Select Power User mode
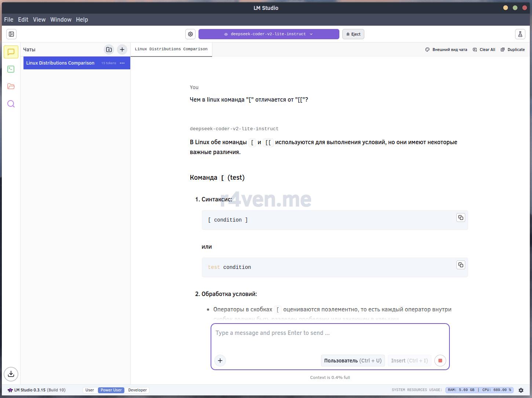This screenshot has width=532, height=398. (x=111, y=390)
